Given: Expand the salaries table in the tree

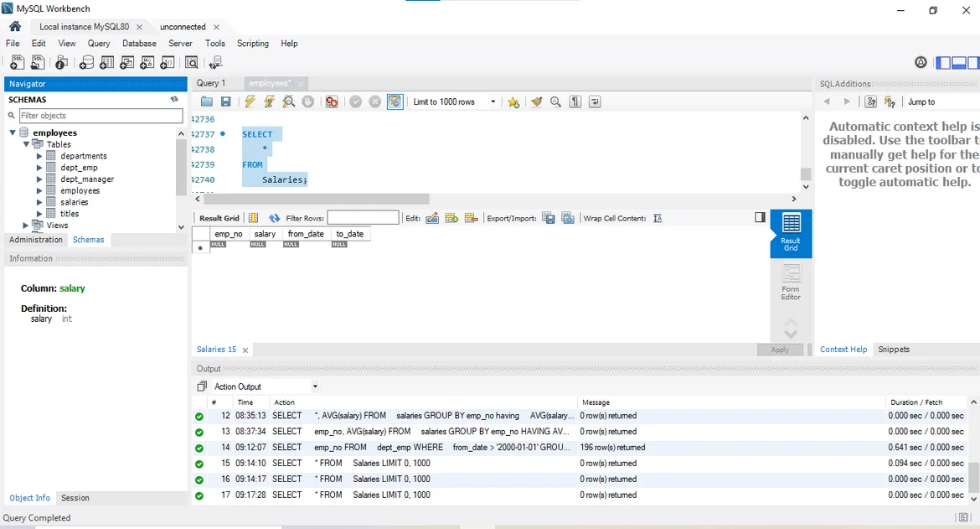Looking at the screenshot, I should [x=39, y=202].
